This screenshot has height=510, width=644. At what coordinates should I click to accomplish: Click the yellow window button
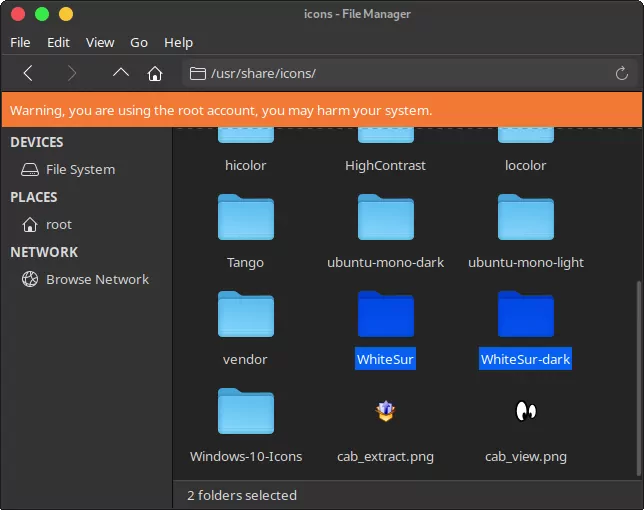tap(66, 14)
